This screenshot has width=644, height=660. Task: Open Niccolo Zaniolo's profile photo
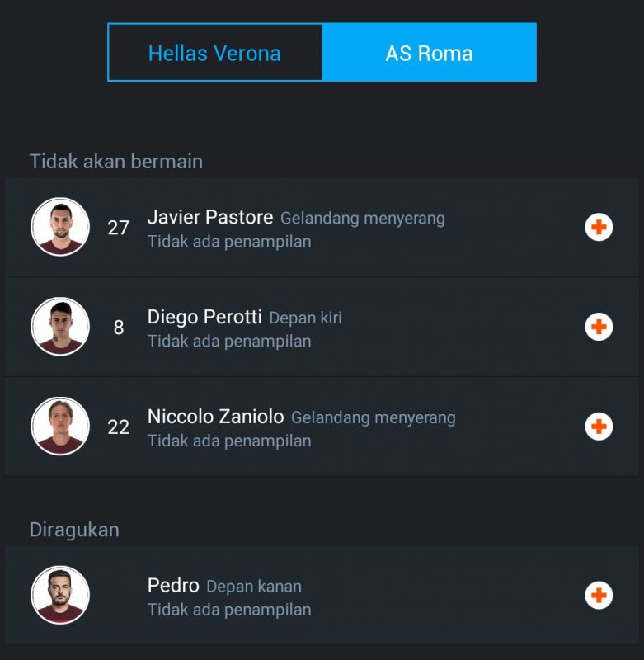(60, 427)
